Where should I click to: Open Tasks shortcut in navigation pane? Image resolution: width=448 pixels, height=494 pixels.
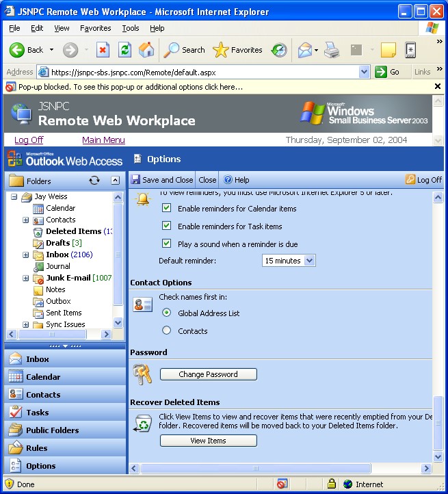[x=65, y=413]
